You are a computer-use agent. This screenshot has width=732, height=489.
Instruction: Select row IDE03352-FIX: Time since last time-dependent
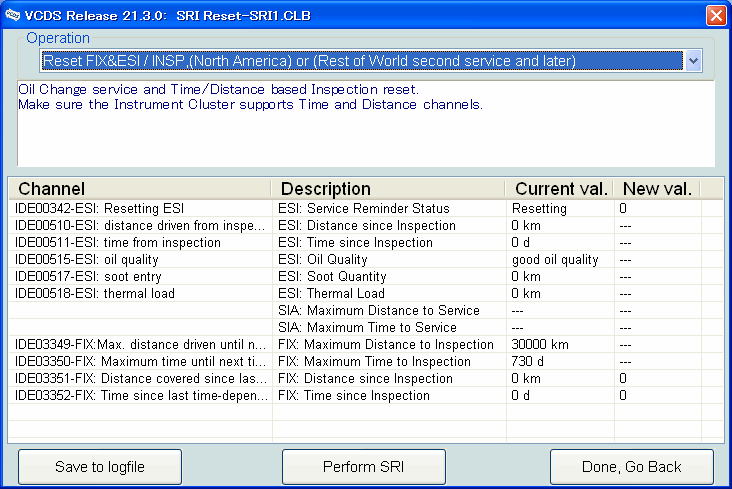(366, 396)
